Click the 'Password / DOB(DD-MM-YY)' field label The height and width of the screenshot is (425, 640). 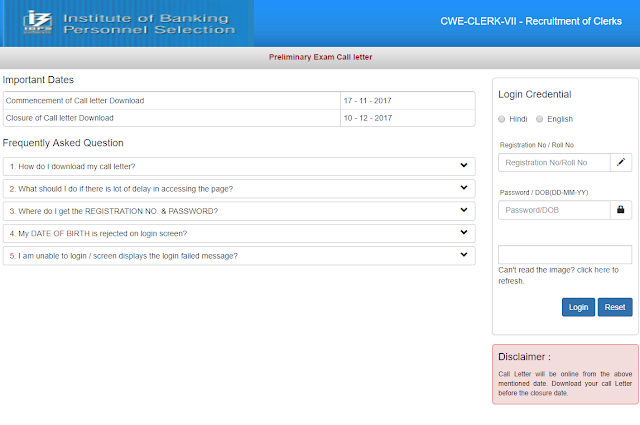pos(544,192)
